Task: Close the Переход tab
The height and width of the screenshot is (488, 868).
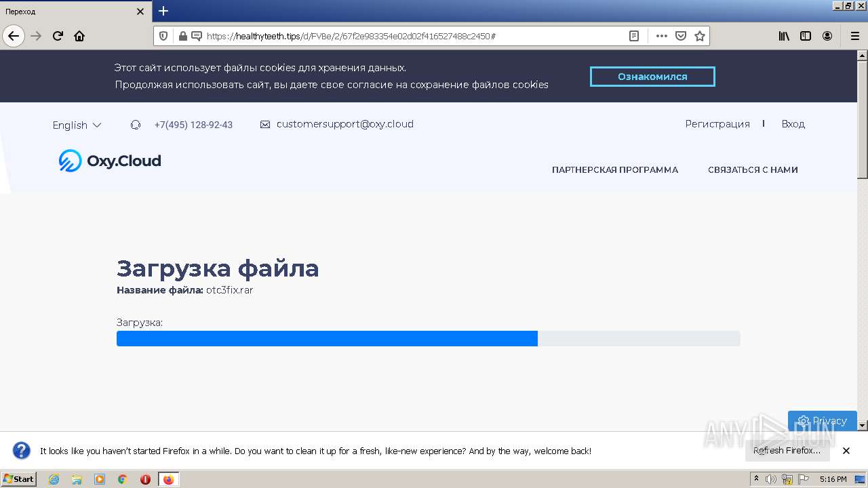Action: [140, 12]
